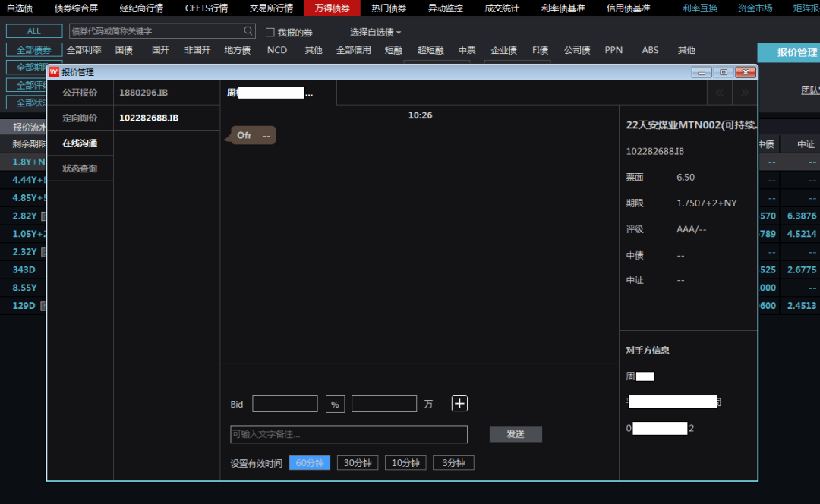Open the 万得债券 top tab
The image size is (820, 504).
pos(332,8)
